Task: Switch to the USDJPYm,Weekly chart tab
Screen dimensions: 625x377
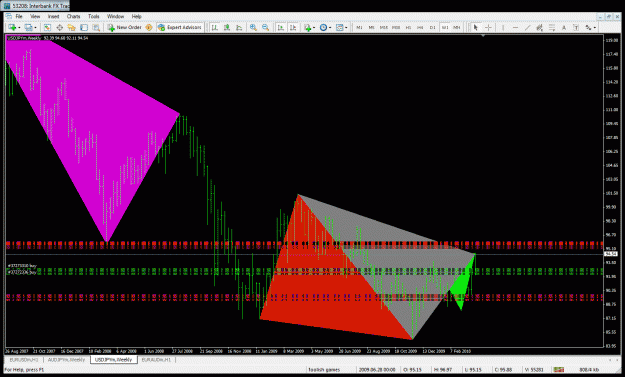Action: pos(114,360)
